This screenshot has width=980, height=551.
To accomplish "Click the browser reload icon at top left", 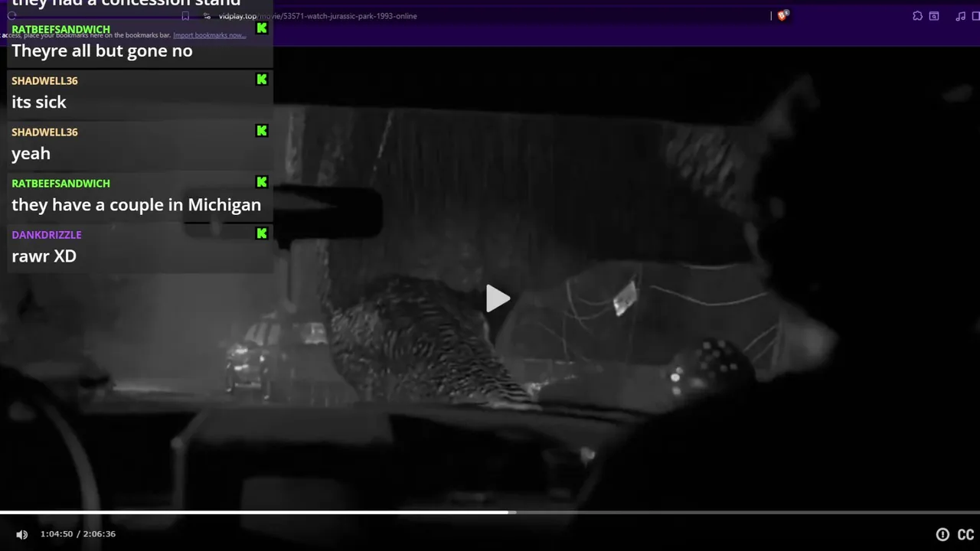I will [x=11, y=16].
